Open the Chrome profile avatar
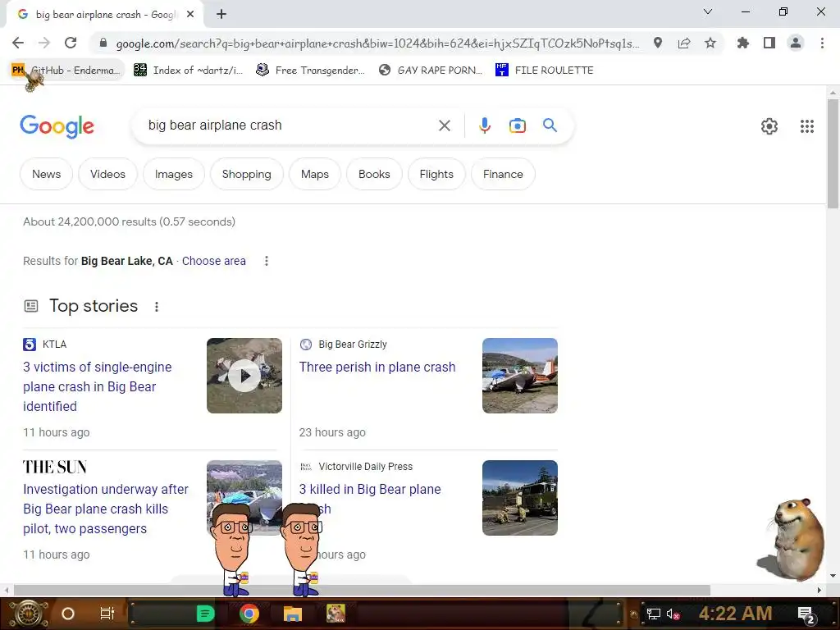The width and height of the screenshot is (840, 630). click(x=796, y=43)
